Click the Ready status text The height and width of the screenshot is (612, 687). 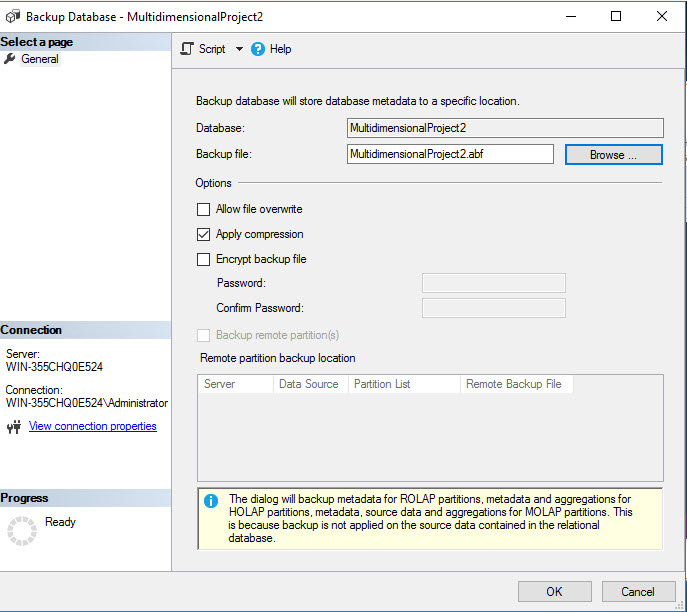[x=60, y=522]
